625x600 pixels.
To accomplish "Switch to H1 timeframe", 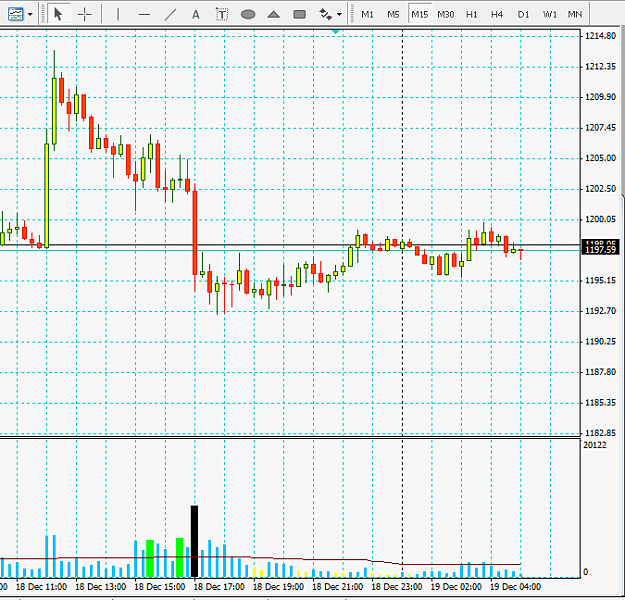I will coord(472,15).
